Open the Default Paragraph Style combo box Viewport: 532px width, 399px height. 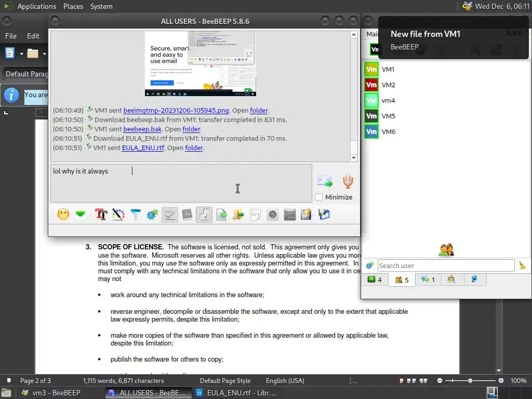pyautogui.click(x=26, y=74)
